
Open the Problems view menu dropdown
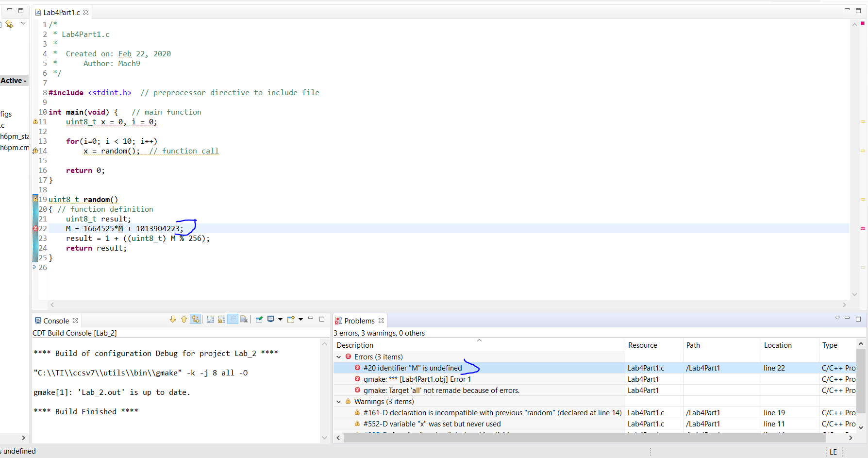[x=837, y=318]
